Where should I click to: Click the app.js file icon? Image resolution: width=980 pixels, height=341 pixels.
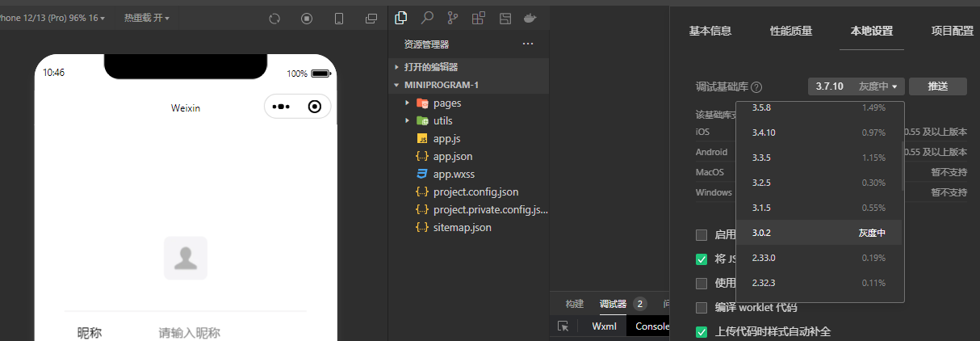[x=422, y=139]
